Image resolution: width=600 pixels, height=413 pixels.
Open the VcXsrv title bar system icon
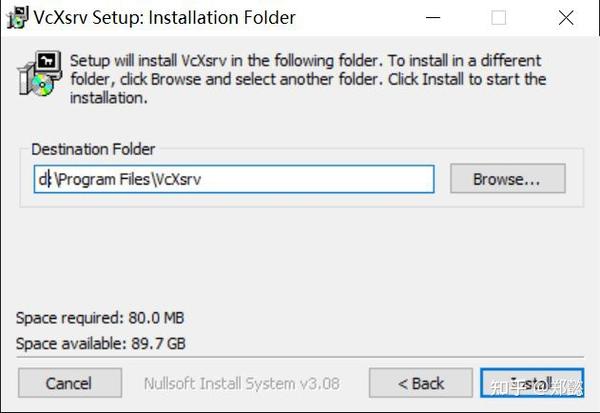[x=17, y=17]
